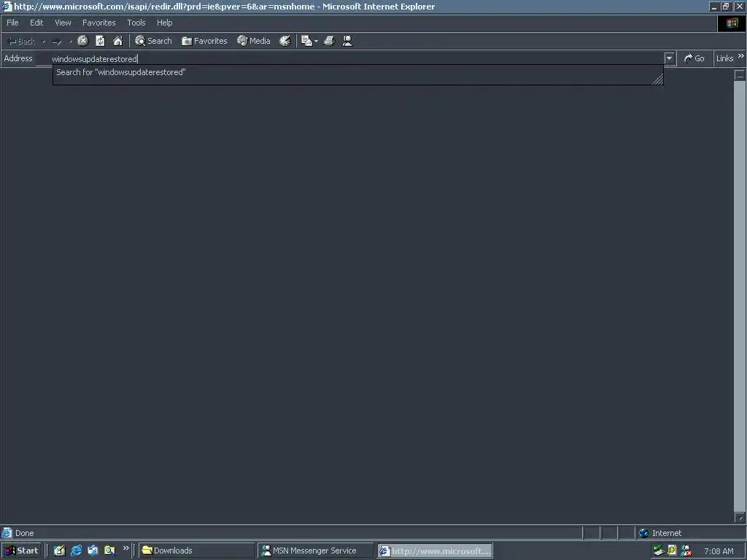Screen dimensions: 747x560
Task: Click the vertical scrollbar up arrow
Action: coord(740,75)
